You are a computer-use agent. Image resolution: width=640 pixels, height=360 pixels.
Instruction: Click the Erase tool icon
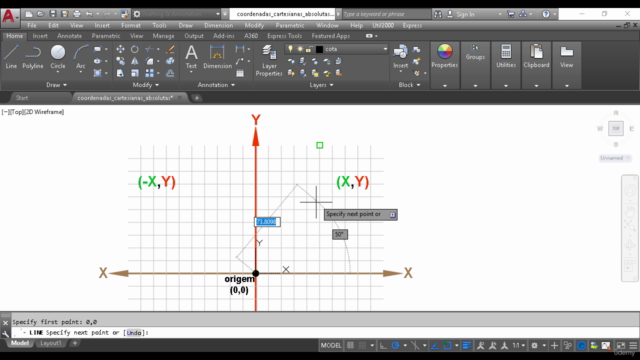pos(170,49)
